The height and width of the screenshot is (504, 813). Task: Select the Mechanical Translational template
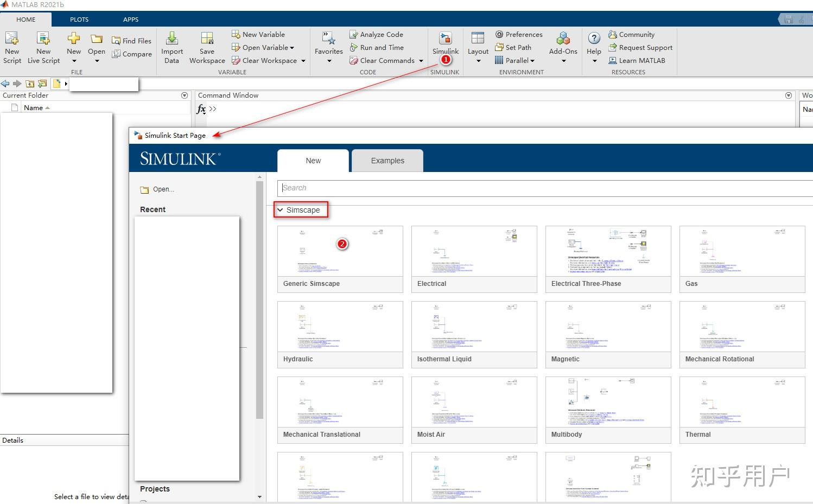[x=340, y=410]
